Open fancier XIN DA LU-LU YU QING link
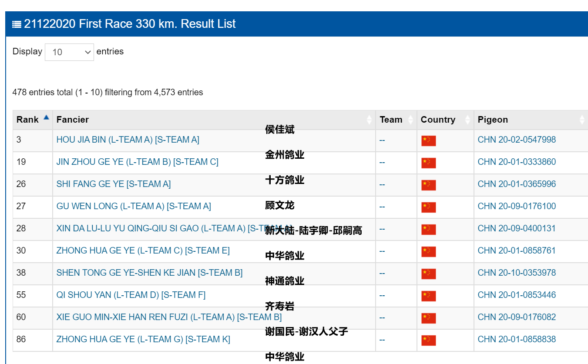Viewport: 588px width, 364px height. pos(174,228)
